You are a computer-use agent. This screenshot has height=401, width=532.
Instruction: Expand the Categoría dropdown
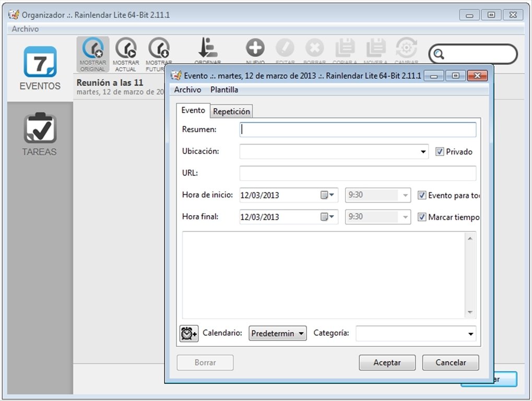[x=470, y=334]
